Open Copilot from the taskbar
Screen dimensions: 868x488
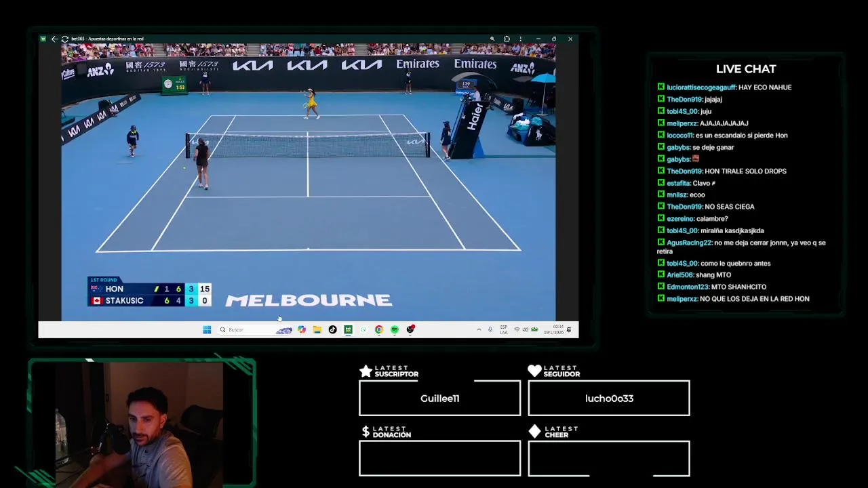click(x=302, y=329)
